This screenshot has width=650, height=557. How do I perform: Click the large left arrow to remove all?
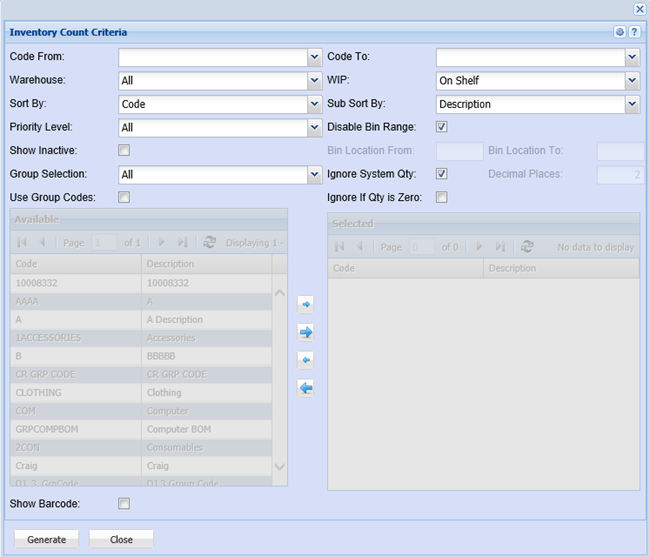click(x=306, y=388)
